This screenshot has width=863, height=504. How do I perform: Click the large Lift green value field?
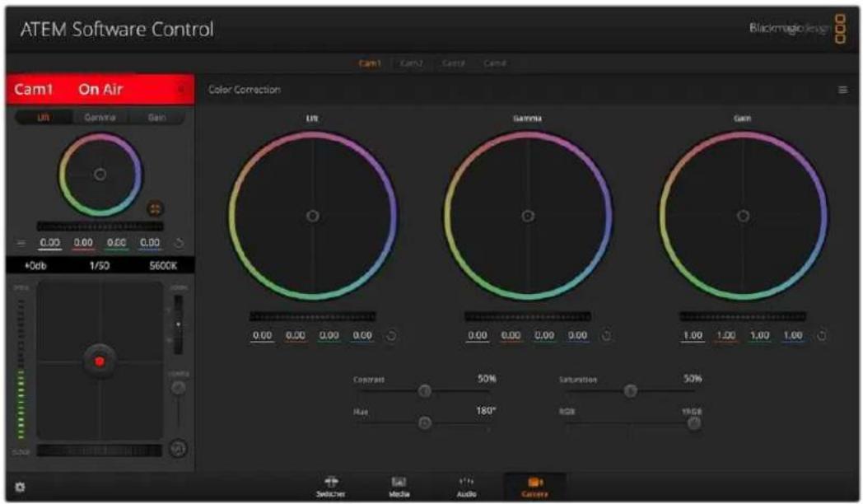click(329, 336)
